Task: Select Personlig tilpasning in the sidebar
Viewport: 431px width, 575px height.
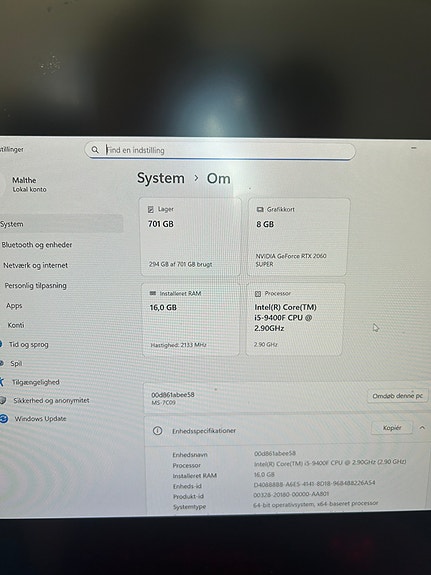Action: 36,285
